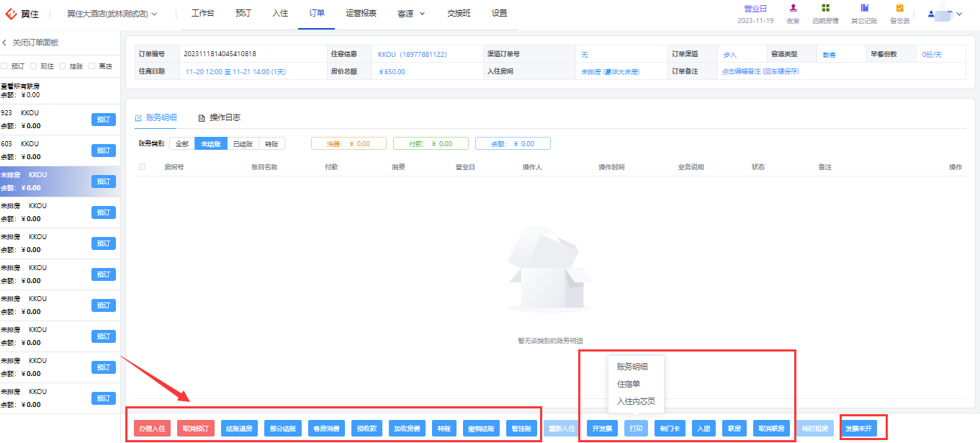Check the 预订 filter checkbox
Image resolution: width=980 pixels, height=443 pixels.
(4, 66)
